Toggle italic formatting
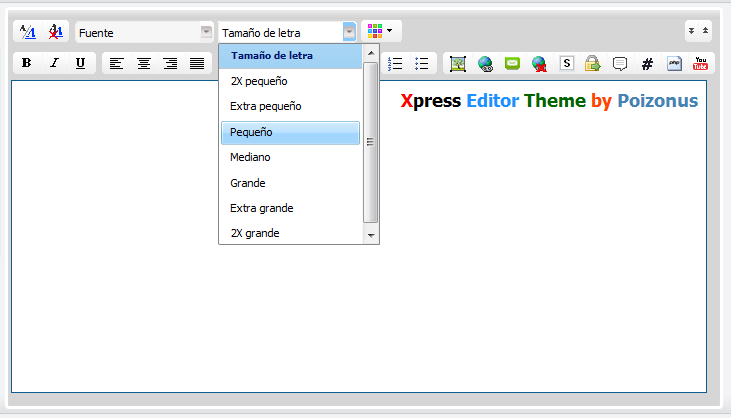The height and width of the screenshot is (418, 731). tap(54, 63)
